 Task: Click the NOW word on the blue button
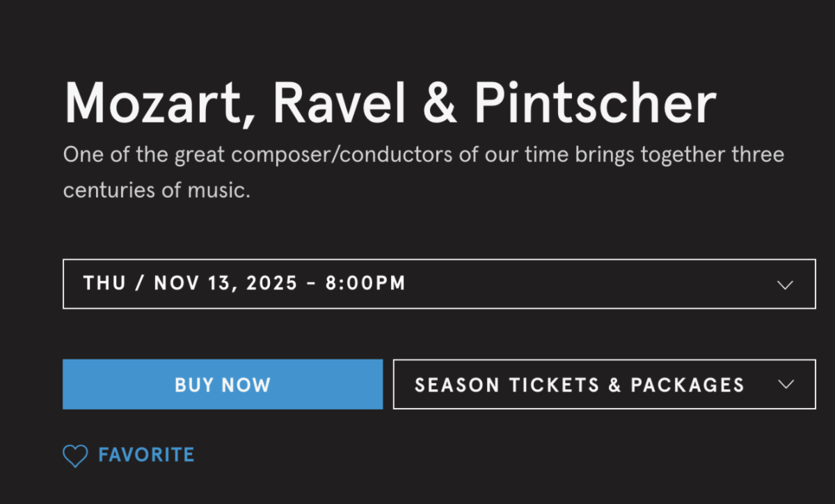[x=246, y=384]
